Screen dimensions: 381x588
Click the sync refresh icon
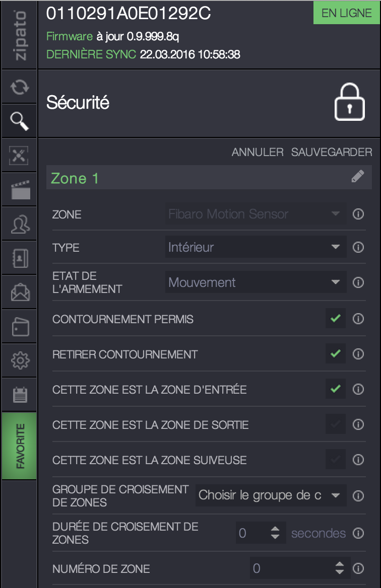click(x=19, y=86)
